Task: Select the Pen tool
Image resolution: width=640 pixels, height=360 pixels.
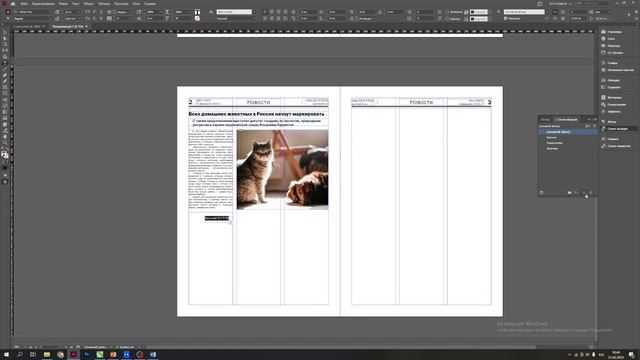Action: (x=5, y=75)
